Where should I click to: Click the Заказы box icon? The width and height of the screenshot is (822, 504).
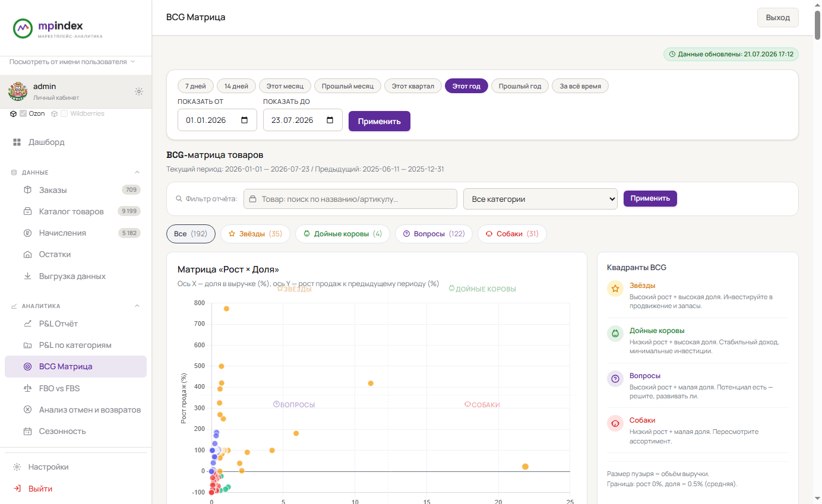pyautogui.click(x=27, y=190)
